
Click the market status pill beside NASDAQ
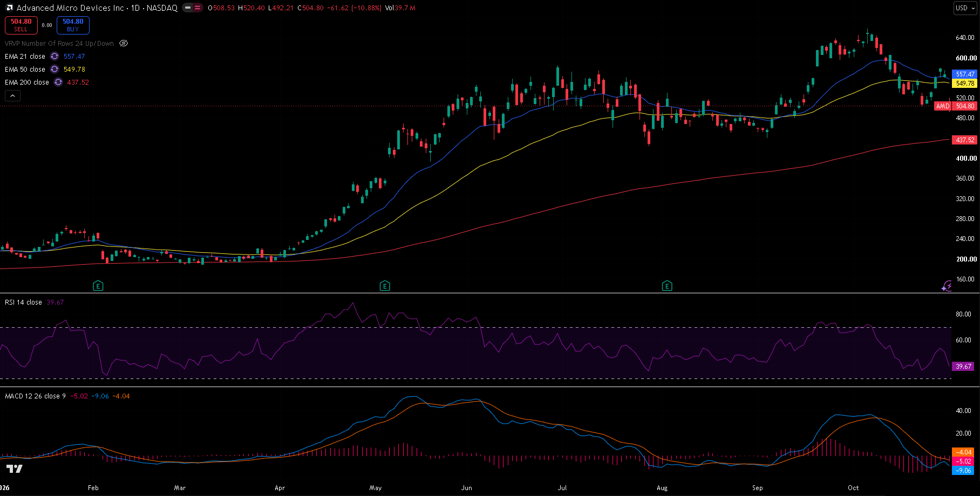point(192,8)
